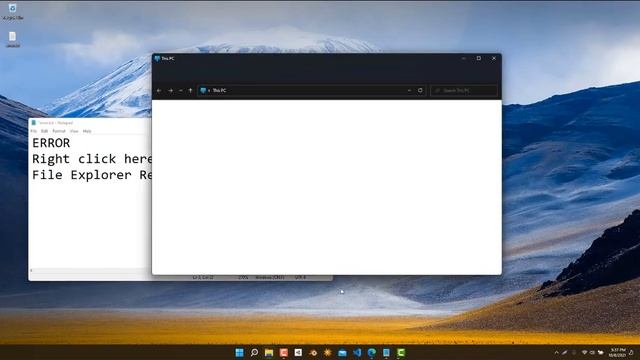
Task: Click the 'File Explorer' line in Notepad
Action: (92, 175)
